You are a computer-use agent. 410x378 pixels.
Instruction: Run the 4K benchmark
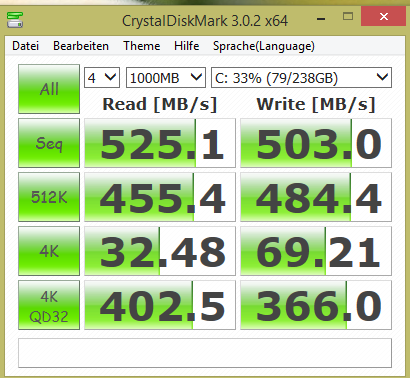click(49, 251)
